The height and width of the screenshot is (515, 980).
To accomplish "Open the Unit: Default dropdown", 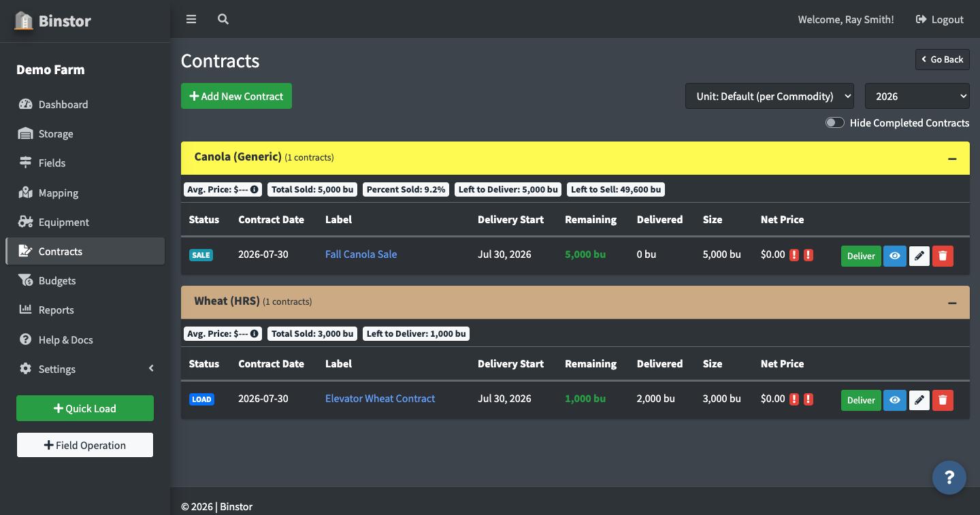I will click(770, 96).
